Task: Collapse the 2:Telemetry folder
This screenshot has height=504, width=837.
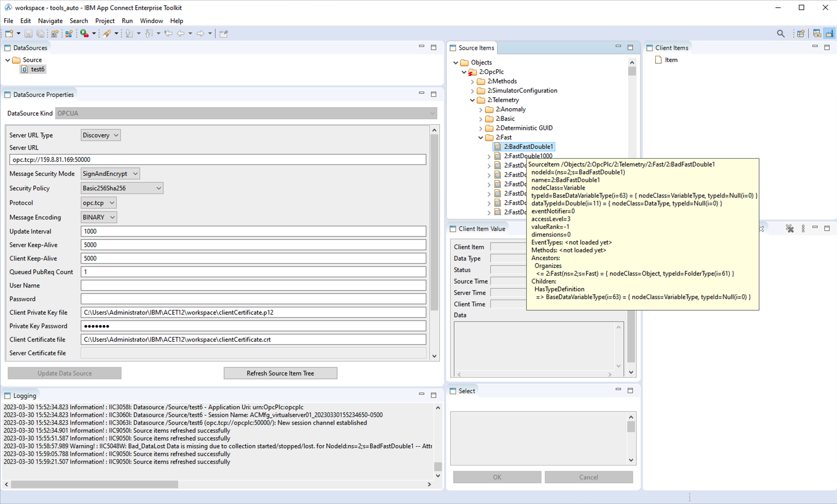Action: coord(472,100)
